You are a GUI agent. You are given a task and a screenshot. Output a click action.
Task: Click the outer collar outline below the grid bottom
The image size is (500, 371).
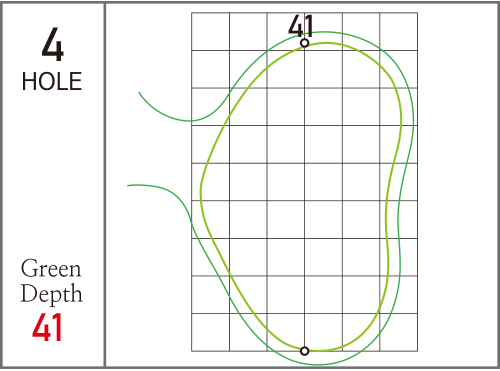click(x=317, y=364)
